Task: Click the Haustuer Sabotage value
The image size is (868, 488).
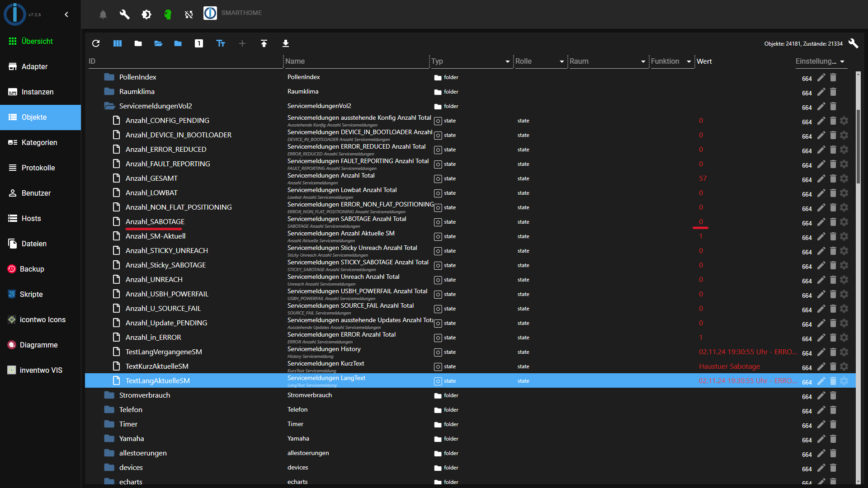Action: [x=729, y=366]
